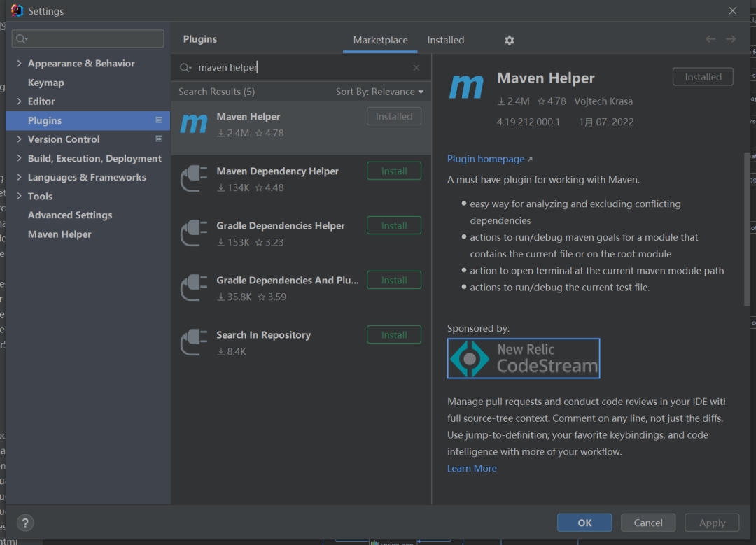Click the IntelliJ logo in title bar

click(x=17, y=10)
